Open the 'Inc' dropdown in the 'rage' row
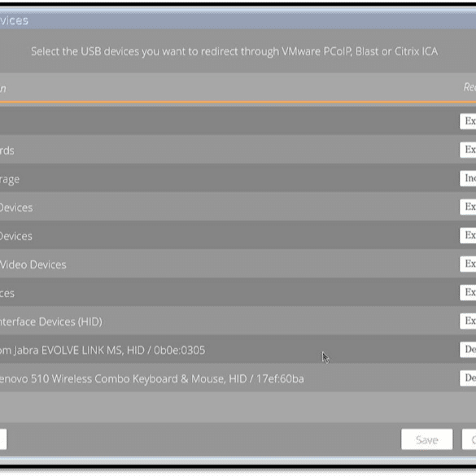476x476 pixels. (468, 178)
